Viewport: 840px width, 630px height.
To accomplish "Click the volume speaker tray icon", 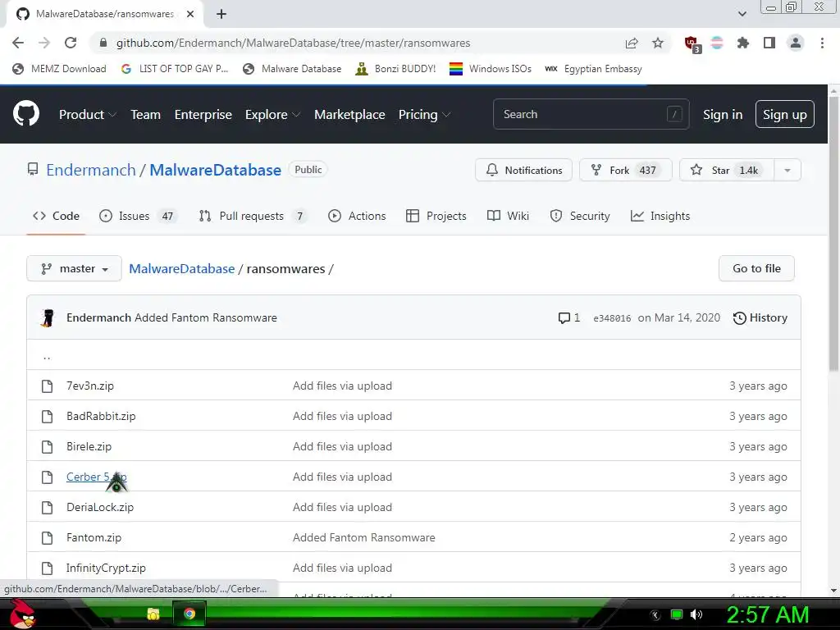I will (696, 614).
